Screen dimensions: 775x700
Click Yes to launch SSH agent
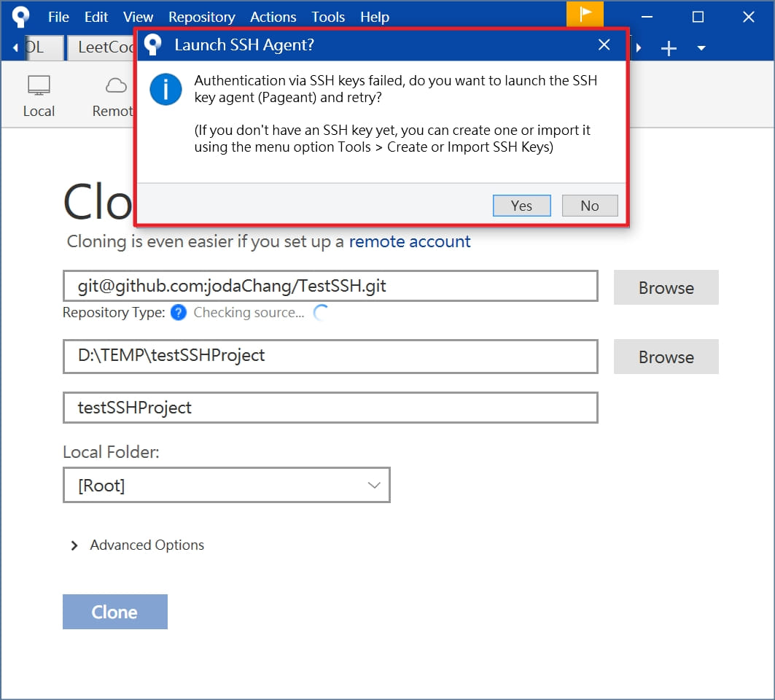click(521, 206)
